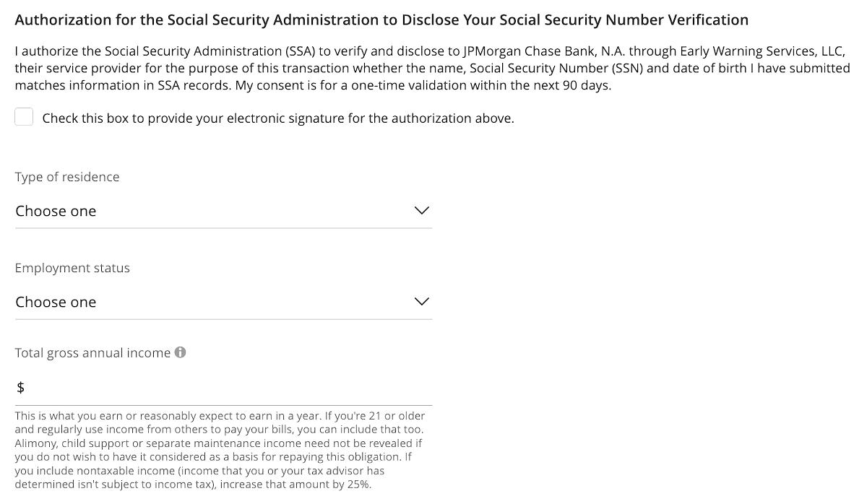Open info tooltip for Total gross annual income
This screenshot has width=867, height=504.
click(181, 352)
